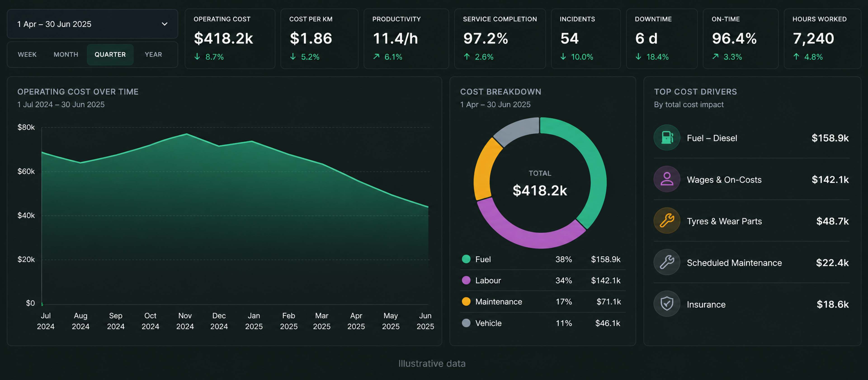
Task: Open the Service Completion 97.2% card
Action: [500, 39]
